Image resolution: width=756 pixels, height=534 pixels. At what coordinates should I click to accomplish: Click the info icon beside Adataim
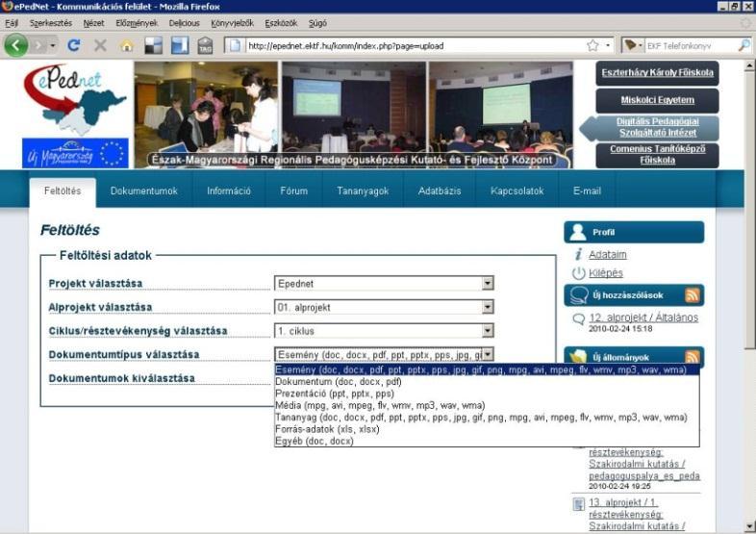click(x=579, y=254)
